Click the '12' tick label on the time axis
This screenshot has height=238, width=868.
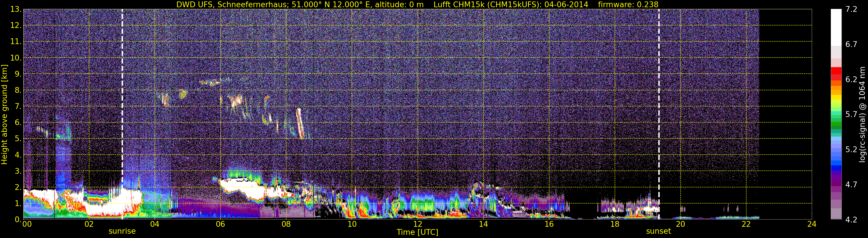(417, 224)
